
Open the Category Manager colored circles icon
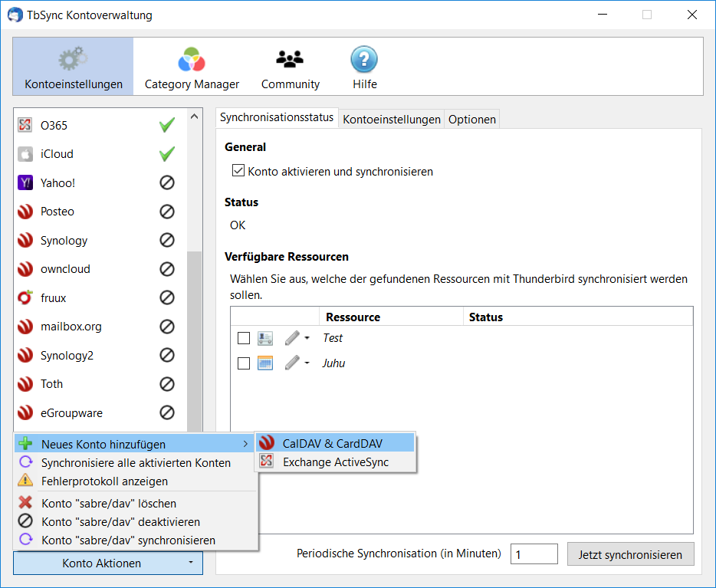[192, 59]
